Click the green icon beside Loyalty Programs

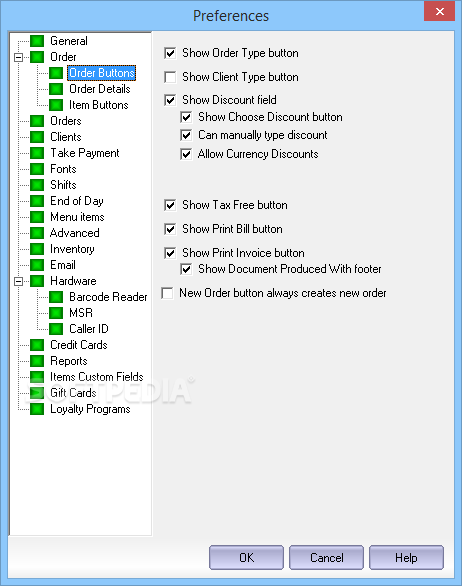click(x=37, y=409)
